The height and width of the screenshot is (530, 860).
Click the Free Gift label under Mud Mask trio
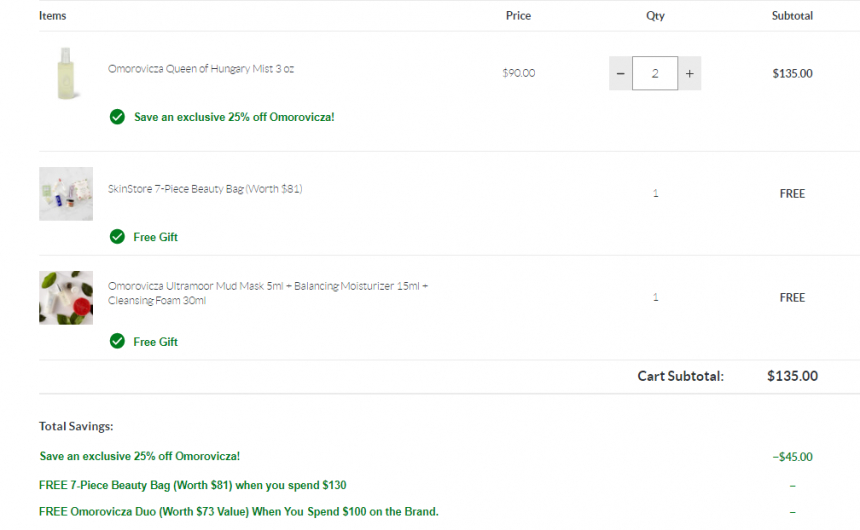(x=155, y=342)
